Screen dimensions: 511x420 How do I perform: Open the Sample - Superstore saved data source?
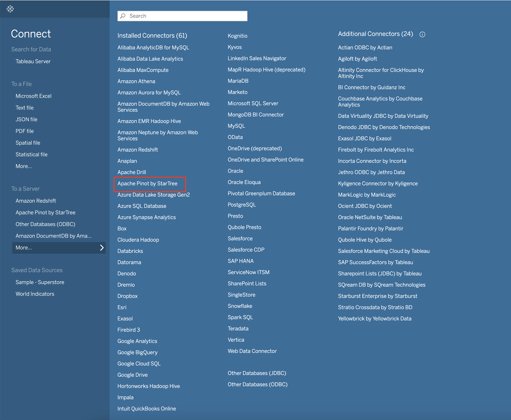pyautogui.click(x=40, y=282)
